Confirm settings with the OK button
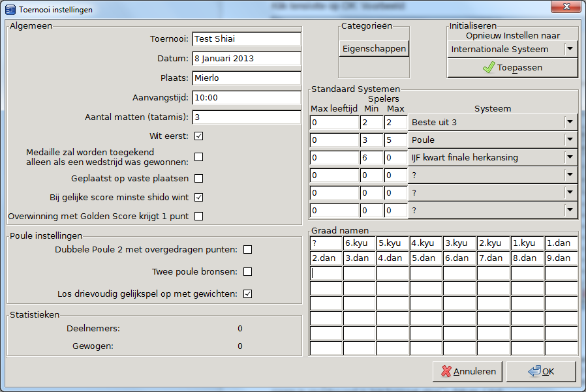 click(541, 371)
